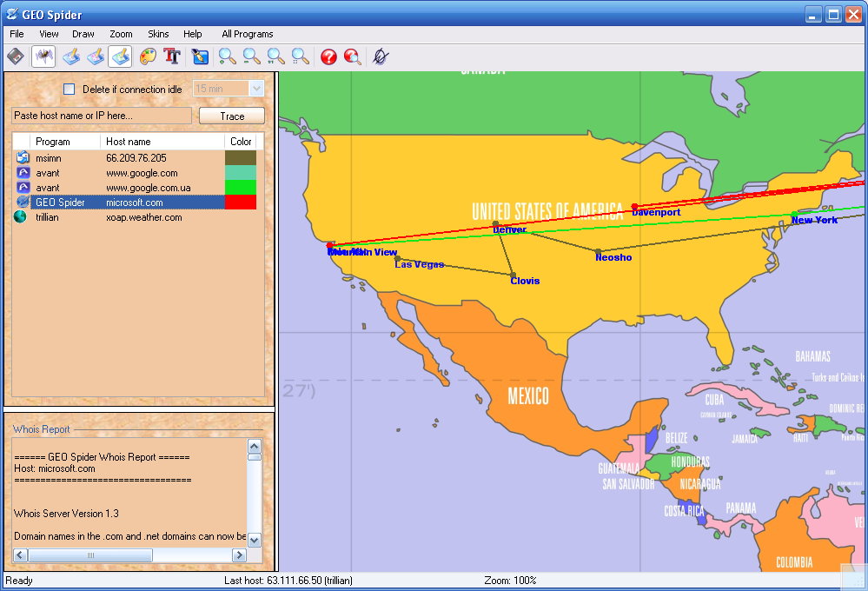The width and height of the screenshot is (868, 591).
Task: Click the trillian globe icon
Action: tap(20, 217)
